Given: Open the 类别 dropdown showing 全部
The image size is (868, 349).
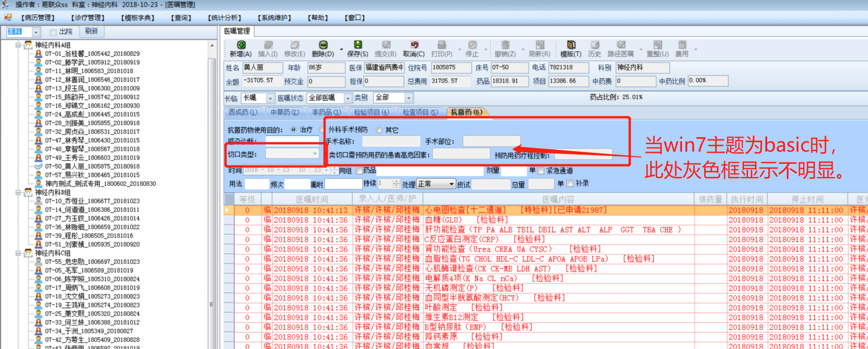Looking at the screenshot, I should tap(409, 98).
